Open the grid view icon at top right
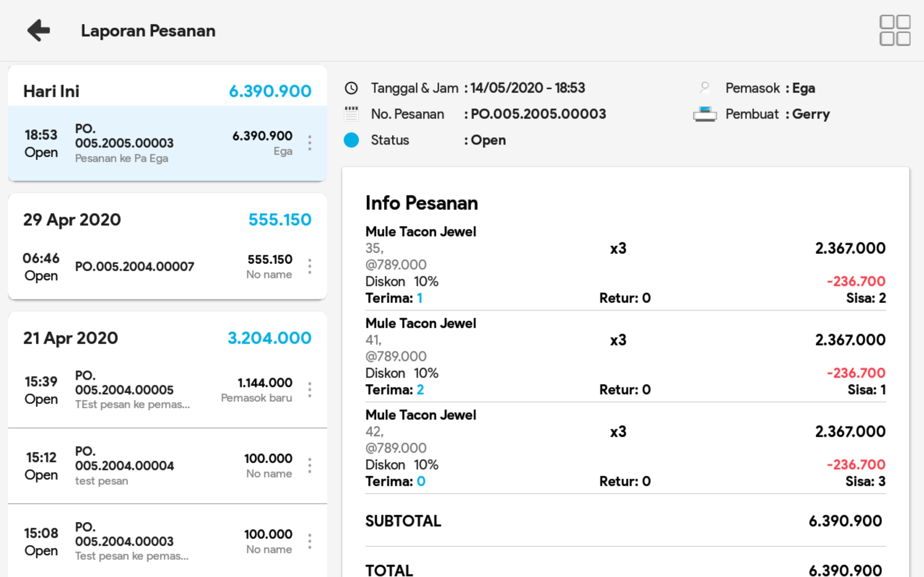Screen dimensions: 924x577 (895, 30)
